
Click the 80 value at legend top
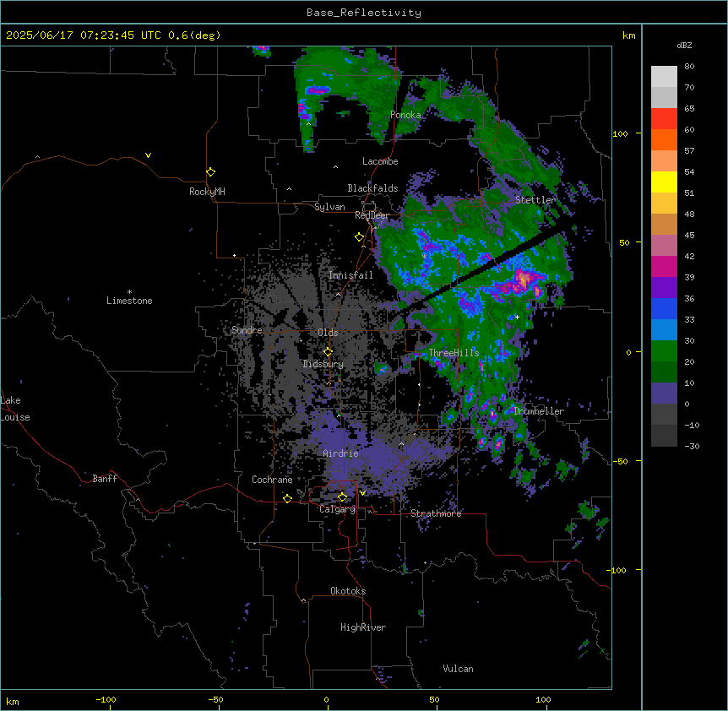point(689,67)
